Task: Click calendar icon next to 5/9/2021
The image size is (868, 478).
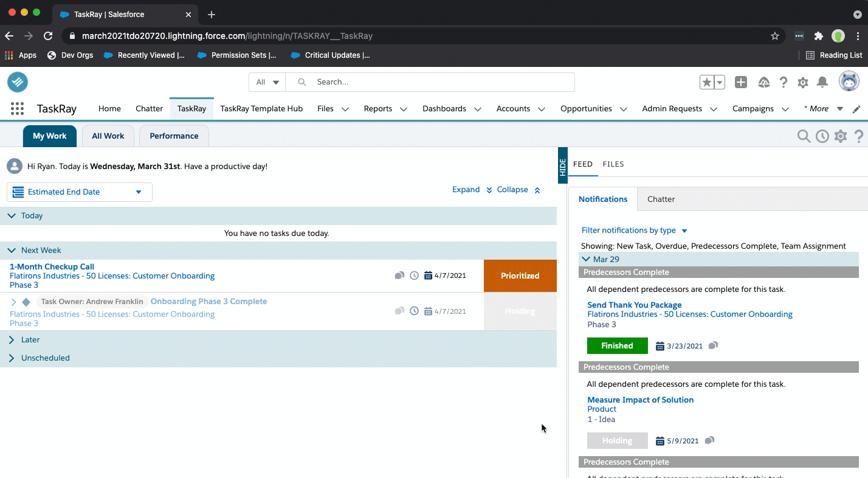Action: click(660, 441)
